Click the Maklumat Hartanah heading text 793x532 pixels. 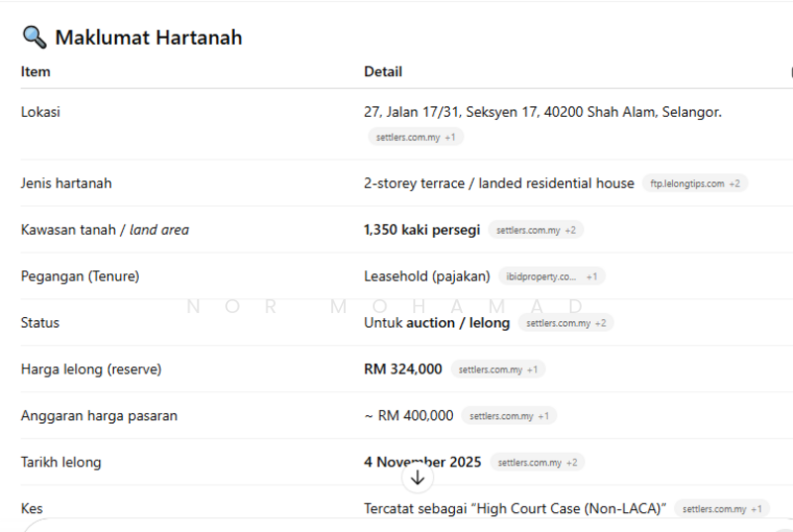149,38
